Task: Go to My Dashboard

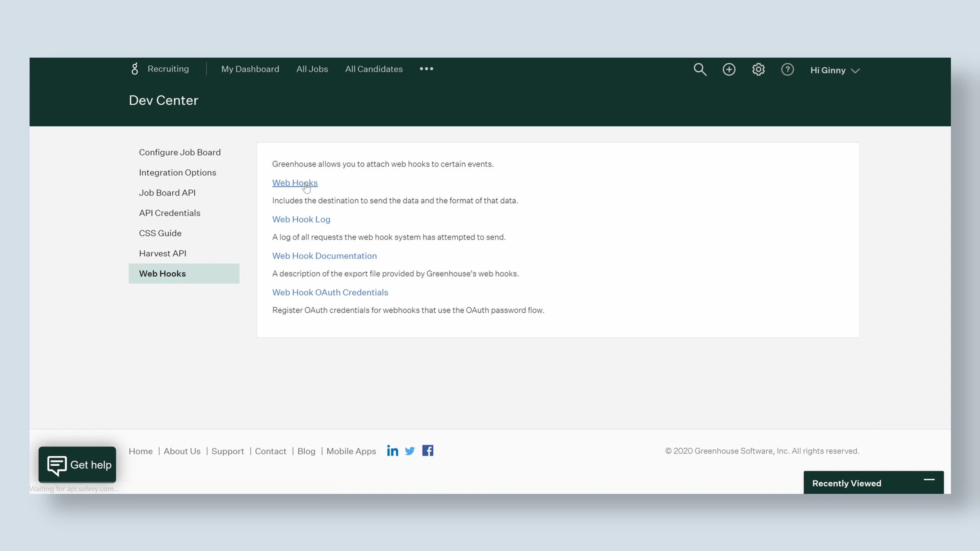Action: coord(250,69)
